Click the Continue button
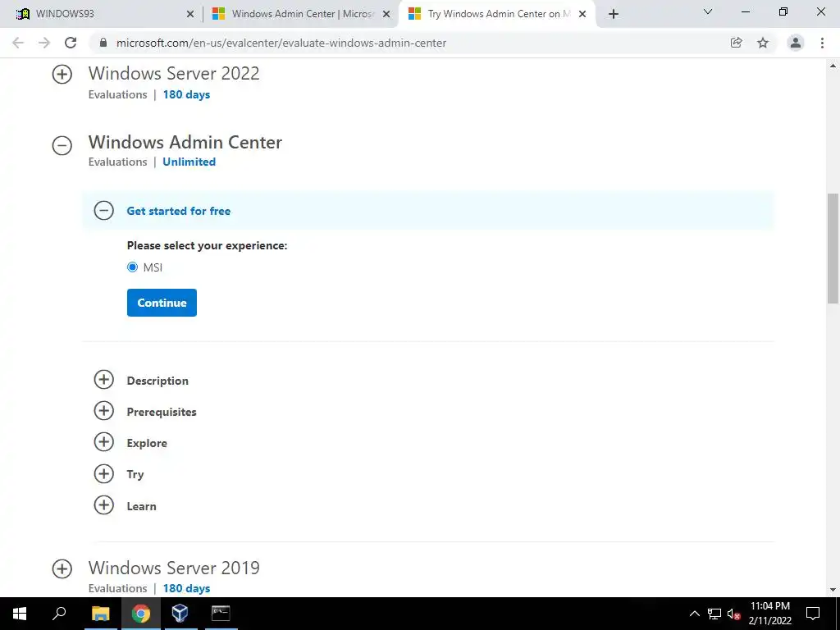 click(162, 303)
